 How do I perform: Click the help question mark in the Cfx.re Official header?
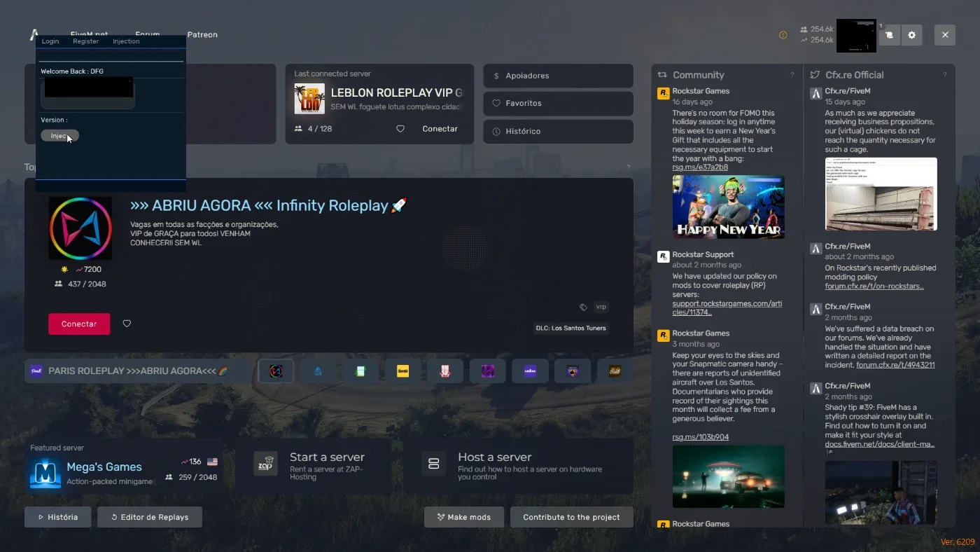point(944,75)
